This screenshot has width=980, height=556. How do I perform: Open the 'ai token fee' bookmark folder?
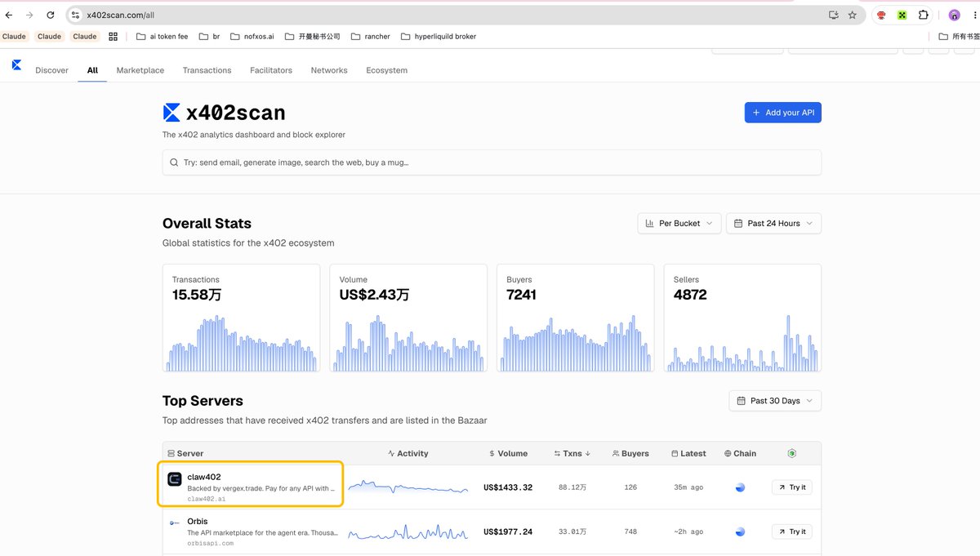click(x=162, y=36)
